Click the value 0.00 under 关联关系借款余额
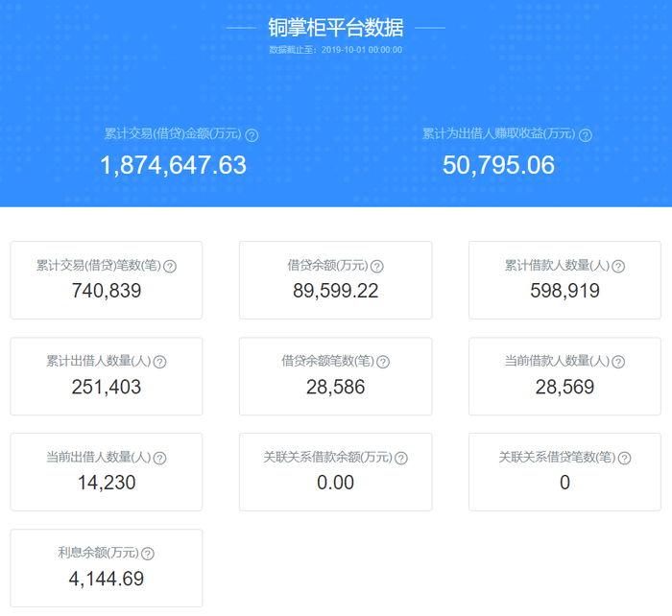Screen dimensions: 672x616 [x=336, y=483]
